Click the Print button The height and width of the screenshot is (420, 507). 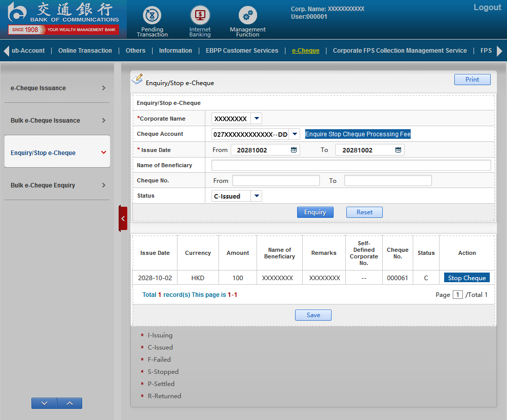pos(473,80)
